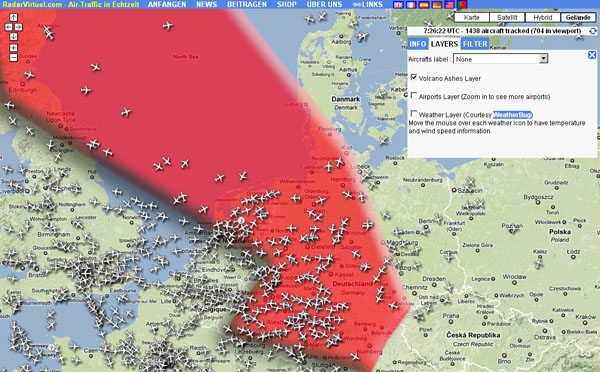Enable the Airports Layer checkbox
Screen dimensions: 600x372
(414, 95)
